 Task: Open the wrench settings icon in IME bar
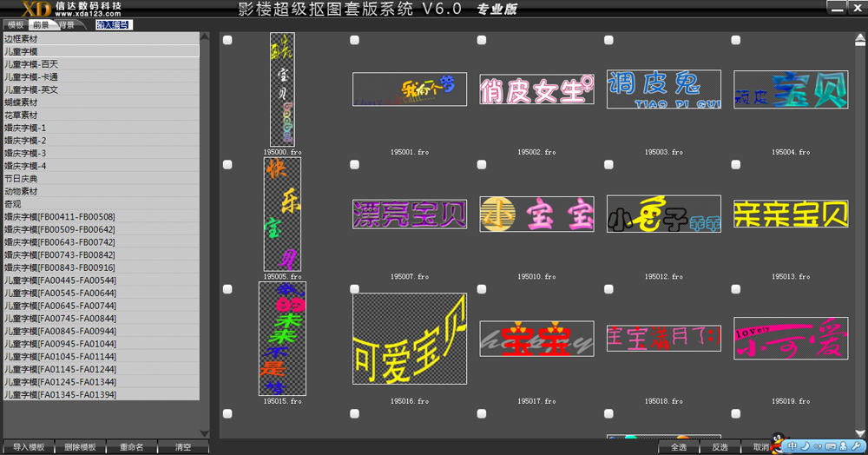click(856, 446)
